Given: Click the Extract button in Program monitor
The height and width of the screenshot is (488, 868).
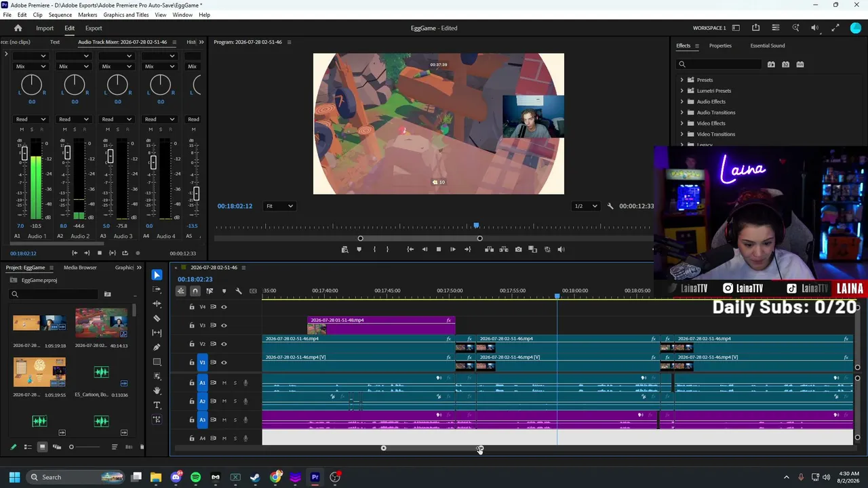Looking at the screenshot, I should coord(504,249).
